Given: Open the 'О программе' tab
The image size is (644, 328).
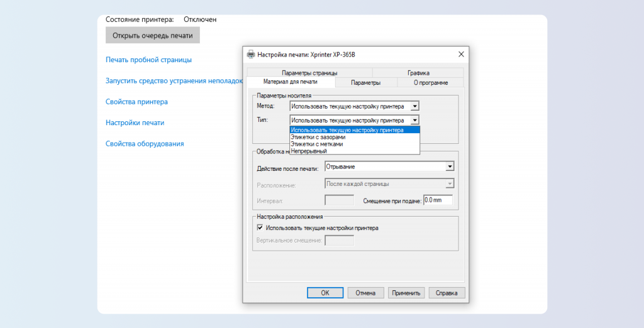Looking at the screenshot, I should click(x=431, y=82).
